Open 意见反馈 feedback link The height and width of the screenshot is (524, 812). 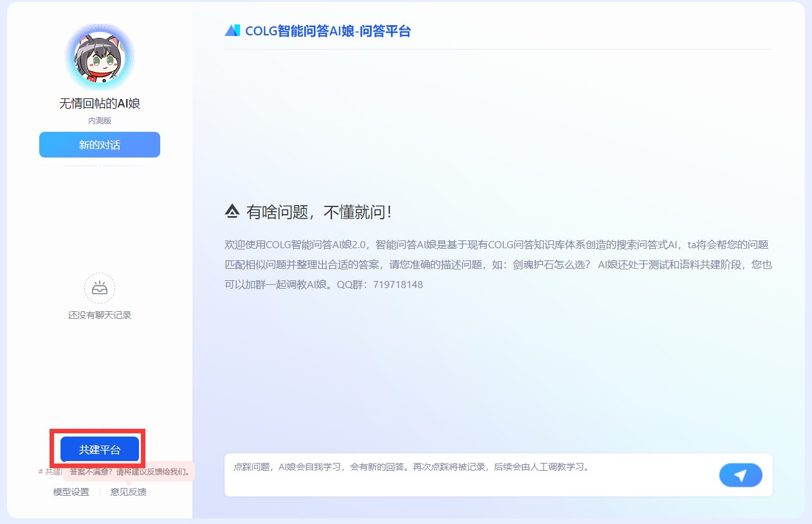pyautogui.click(x=129, y=492)
